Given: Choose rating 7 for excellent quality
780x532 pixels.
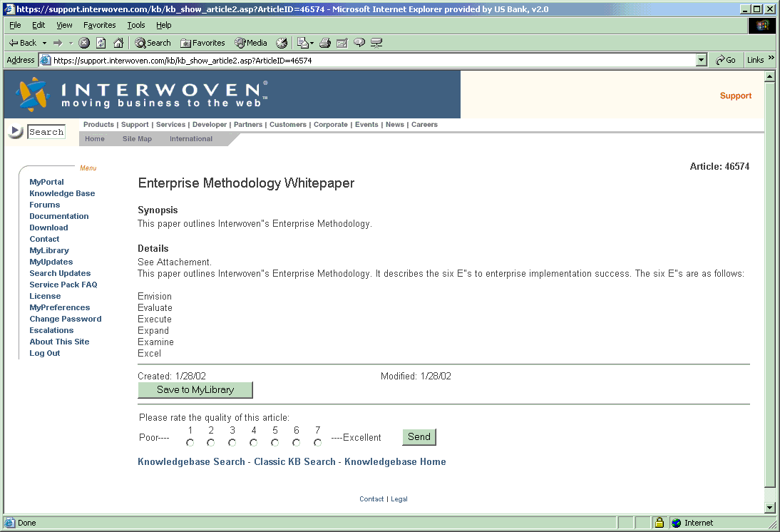Looking at the screenshot, I should pyautogui.click(x=318, y=443).
